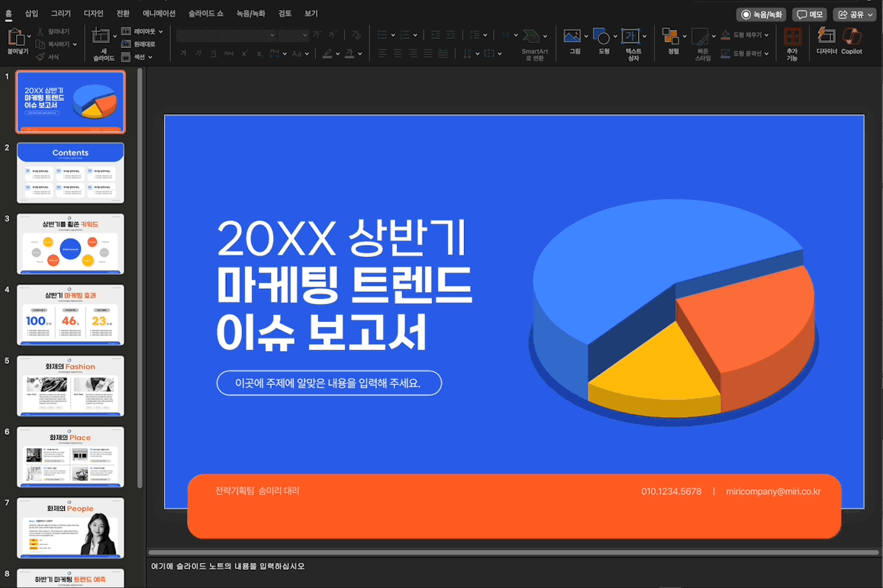883x588 pixels.
Task: Open Quick Styles (빠른 스타일) gallery
Action: tap(700, 37)
